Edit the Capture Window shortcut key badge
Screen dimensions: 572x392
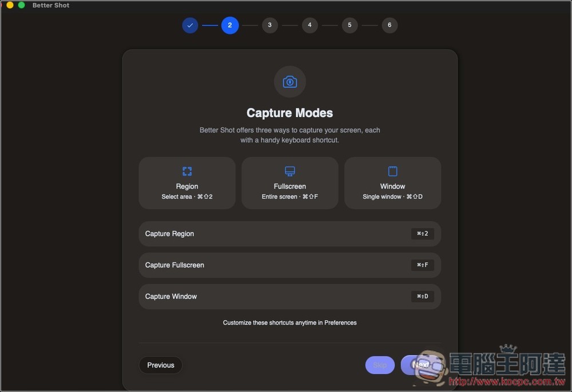(x=422, y=297)
